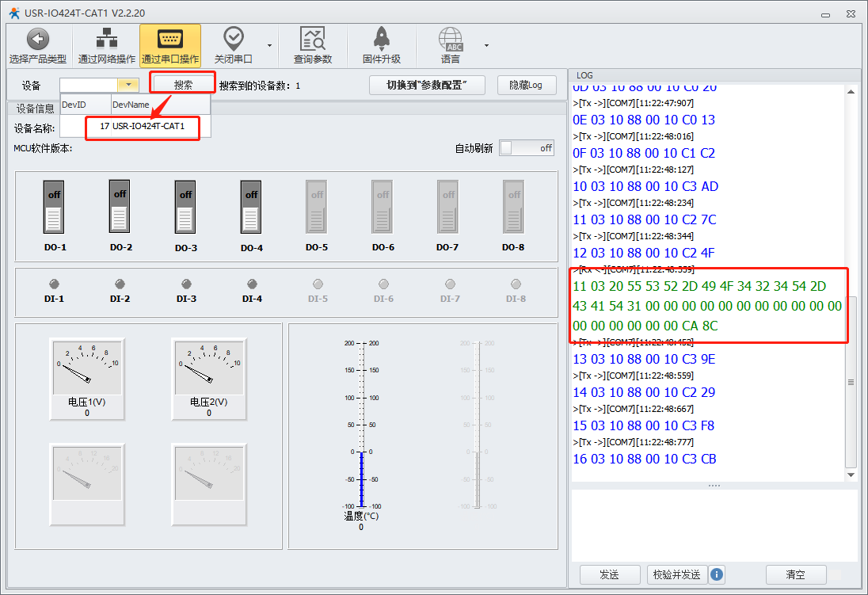Click the LOG scrollbar up arrow
The width and height of the screenshot is (868, 595).
(x=851, y=91)
